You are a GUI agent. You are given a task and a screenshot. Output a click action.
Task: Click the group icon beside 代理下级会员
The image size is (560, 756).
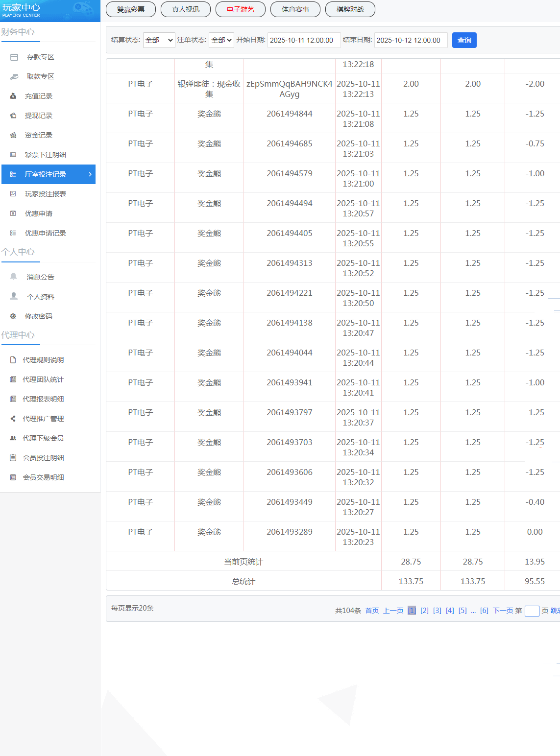point(13,438)
